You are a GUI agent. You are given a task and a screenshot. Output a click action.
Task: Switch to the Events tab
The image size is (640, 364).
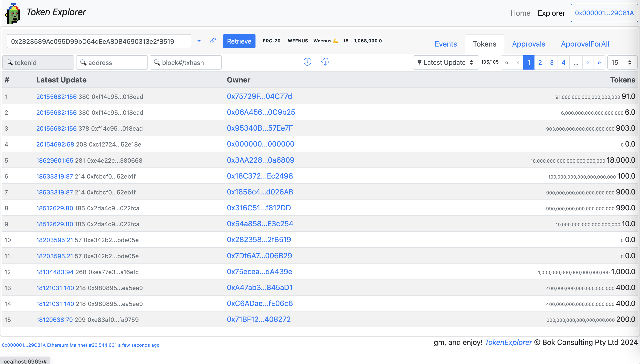pos(446,44)
